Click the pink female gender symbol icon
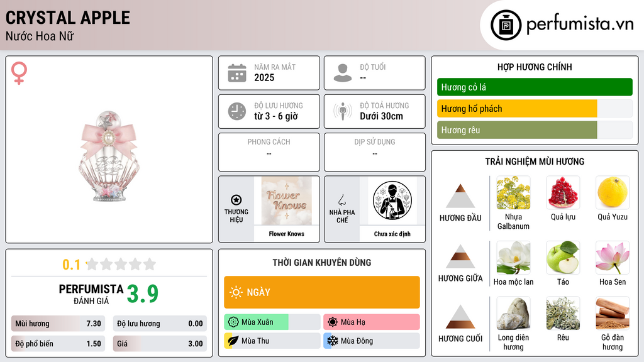 click(19, 73)
